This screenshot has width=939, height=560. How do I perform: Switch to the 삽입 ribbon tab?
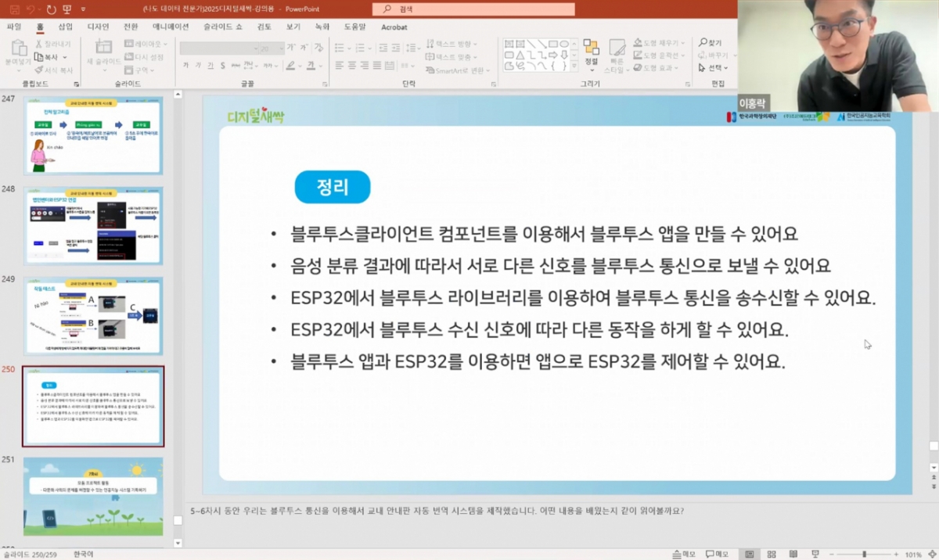[x=65, y=27]
